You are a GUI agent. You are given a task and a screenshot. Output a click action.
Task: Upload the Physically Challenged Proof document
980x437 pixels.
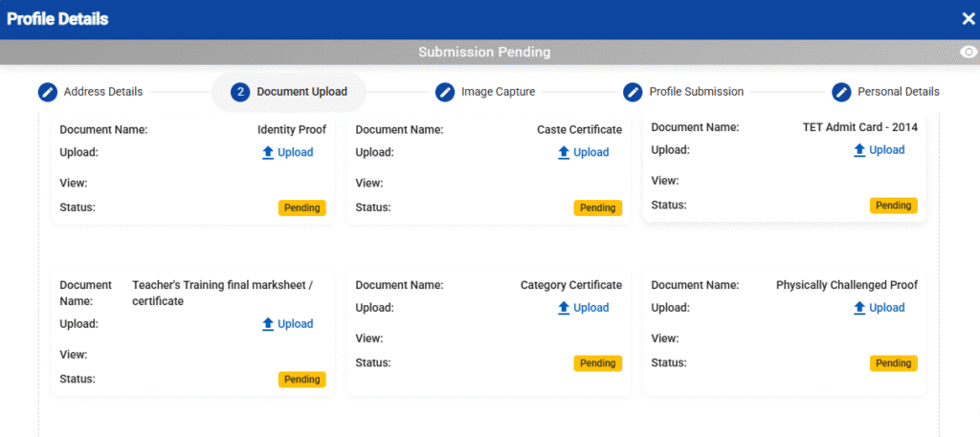(x=886, y=308)
